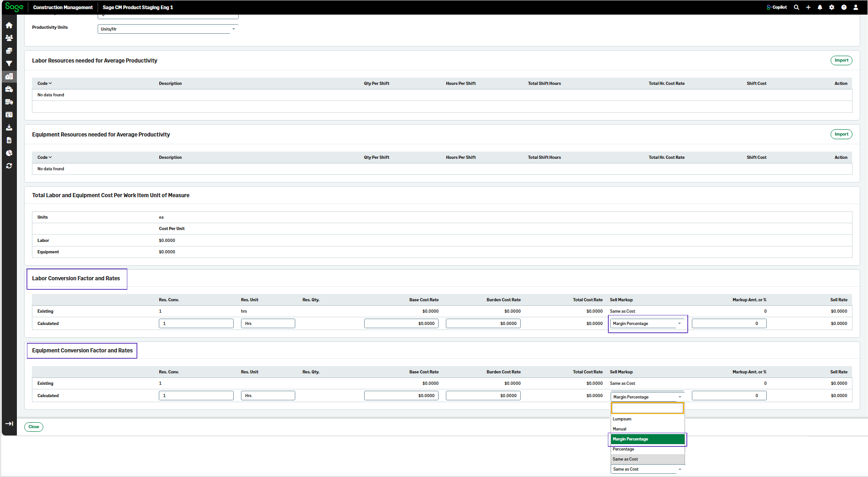The image size is (868, 477).
Task: Open notifications bell in top bar
Action: pos(820,7)
